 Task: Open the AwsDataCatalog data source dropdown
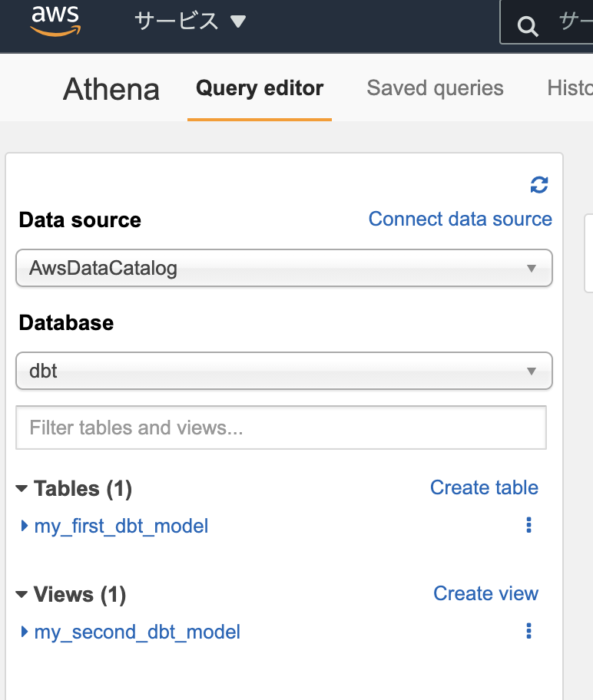coord(284,268)
